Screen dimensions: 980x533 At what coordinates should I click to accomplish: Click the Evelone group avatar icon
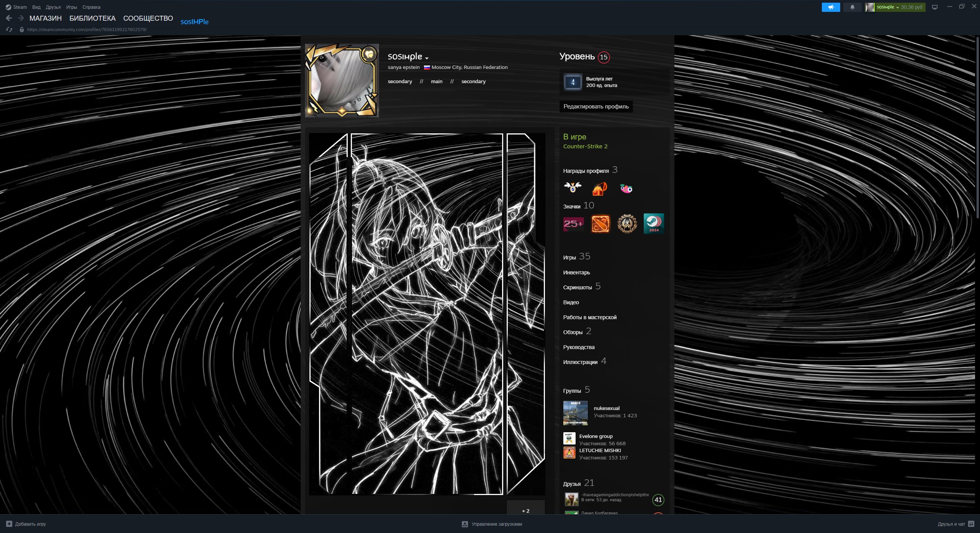(569, 438)
